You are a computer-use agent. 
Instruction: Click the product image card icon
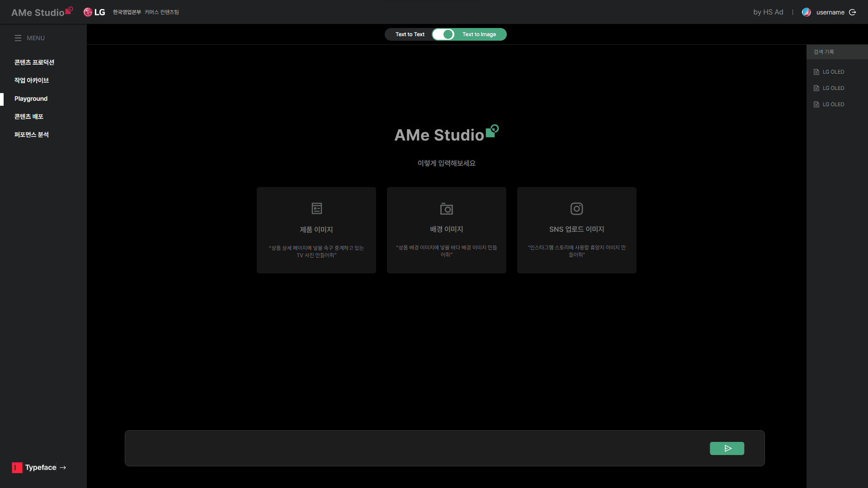coord(316,208)
